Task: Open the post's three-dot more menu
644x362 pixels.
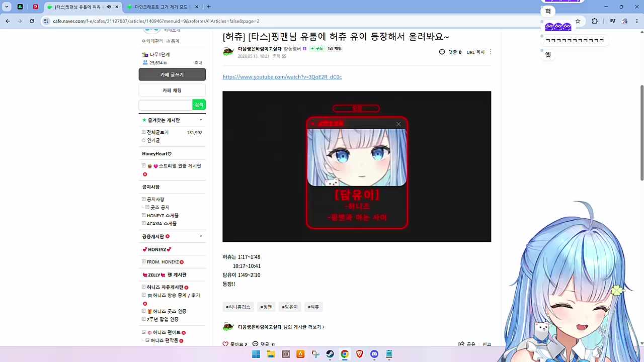Action: 491,52
